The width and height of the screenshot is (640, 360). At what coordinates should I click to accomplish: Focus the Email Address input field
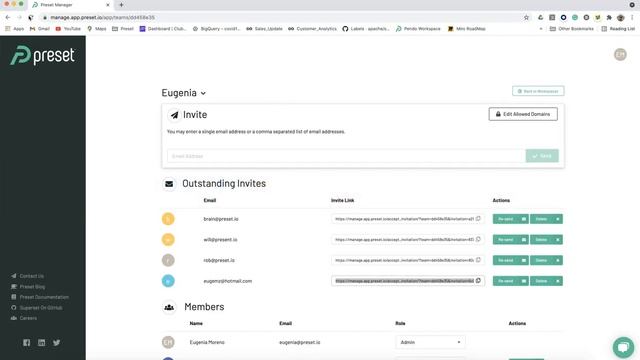pos(346,156)
